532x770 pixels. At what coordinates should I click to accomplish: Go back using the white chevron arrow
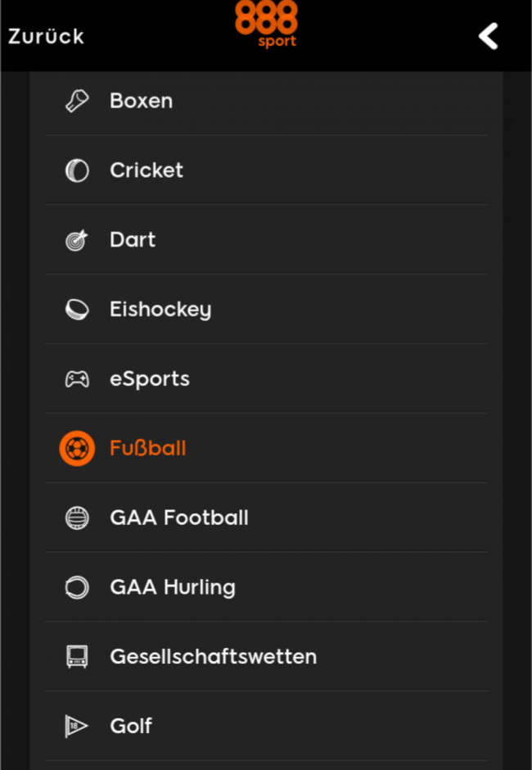489,36
